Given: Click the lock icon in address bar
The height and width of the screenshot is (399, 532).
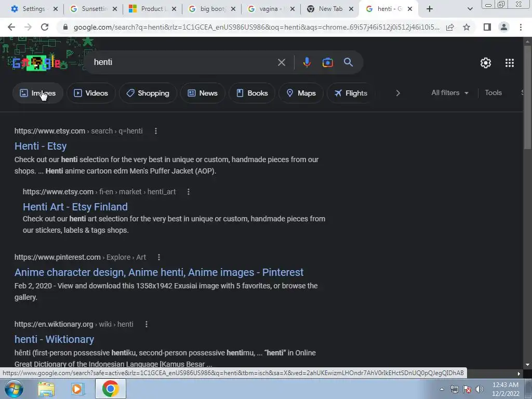Looking at the screenshot, I should pyautogui.click(x=65, y=27).
